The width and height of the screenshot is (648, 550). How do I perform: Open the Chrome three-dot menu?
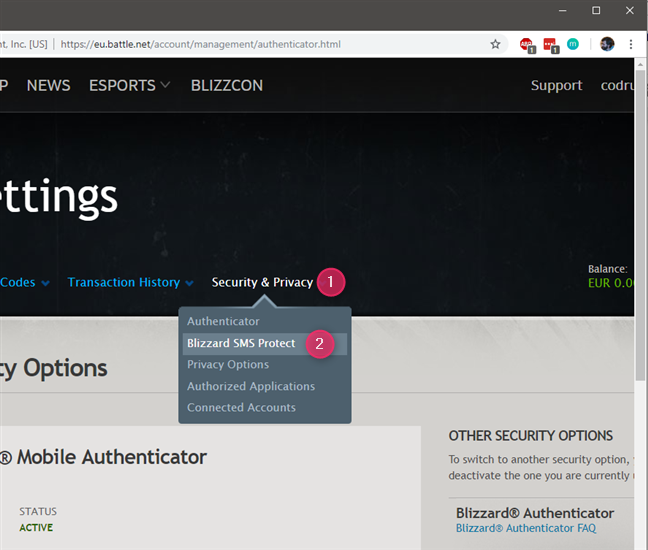point(631,44)
